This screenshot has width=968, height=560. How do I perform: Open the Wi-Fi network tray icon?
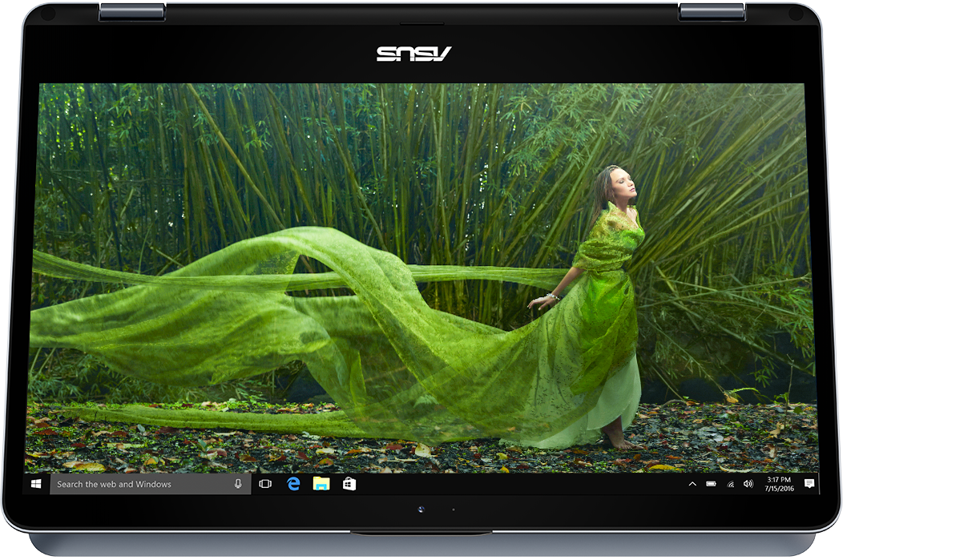coord(730,484)
